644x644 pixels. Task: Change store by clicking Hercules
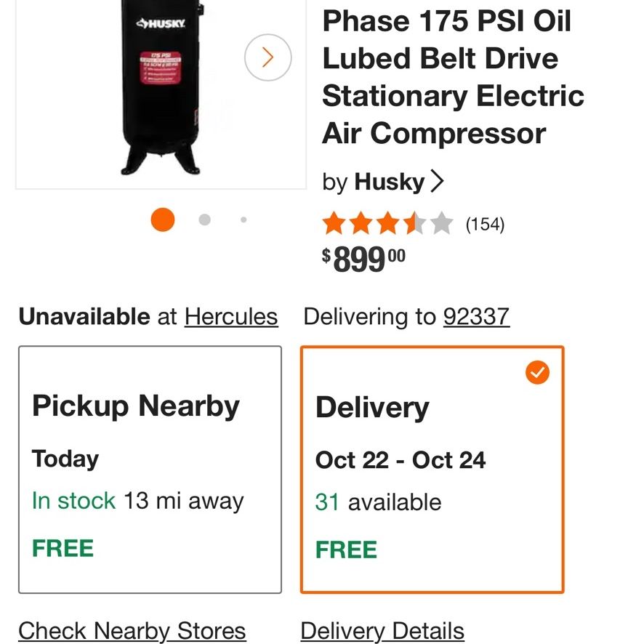pos(231,317)
